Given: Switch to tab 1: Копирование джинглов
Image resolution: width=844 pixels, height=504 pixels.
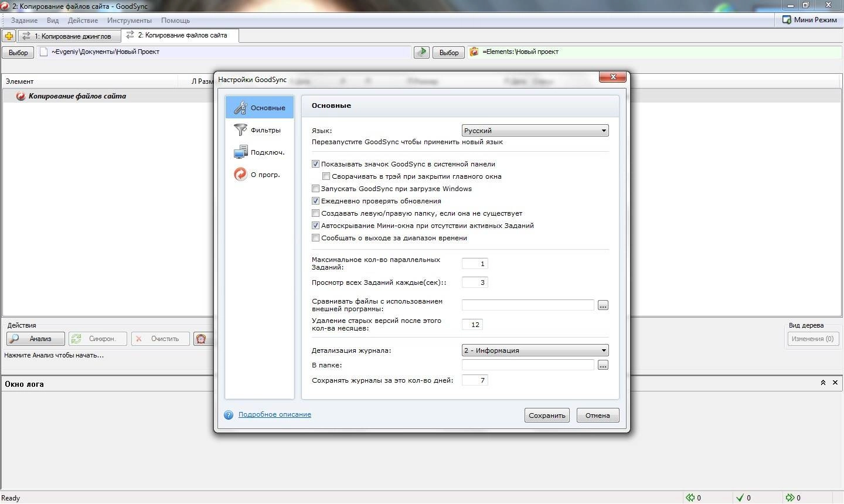Looking at the screenshot, I should pos(69,36).
